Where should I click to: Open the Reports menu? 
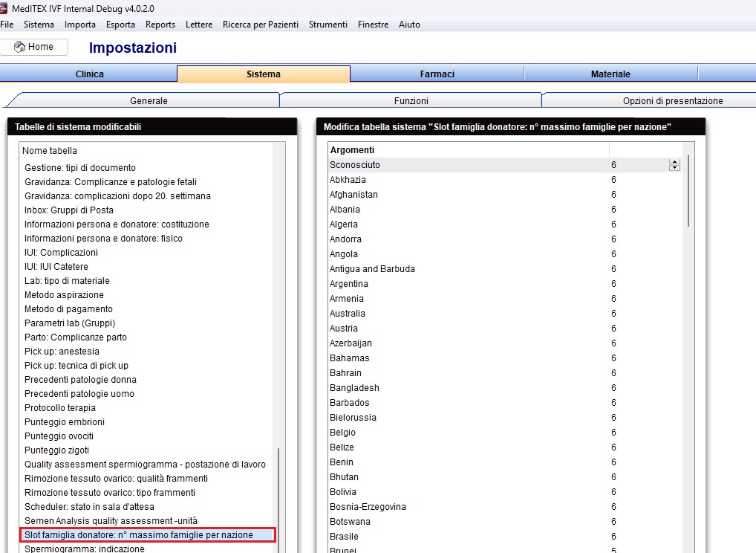coord(160,24)
